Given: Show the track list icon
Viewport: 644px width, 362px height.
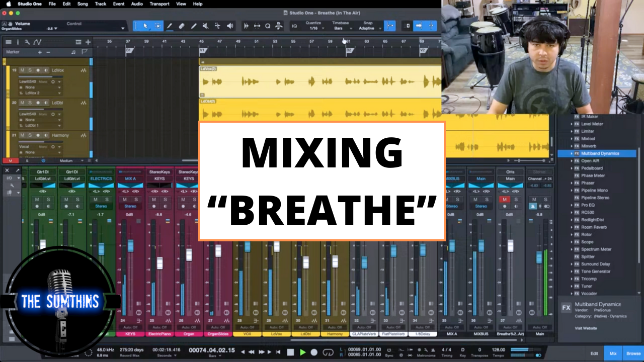Looking at the screenshot, I should 8,42.
